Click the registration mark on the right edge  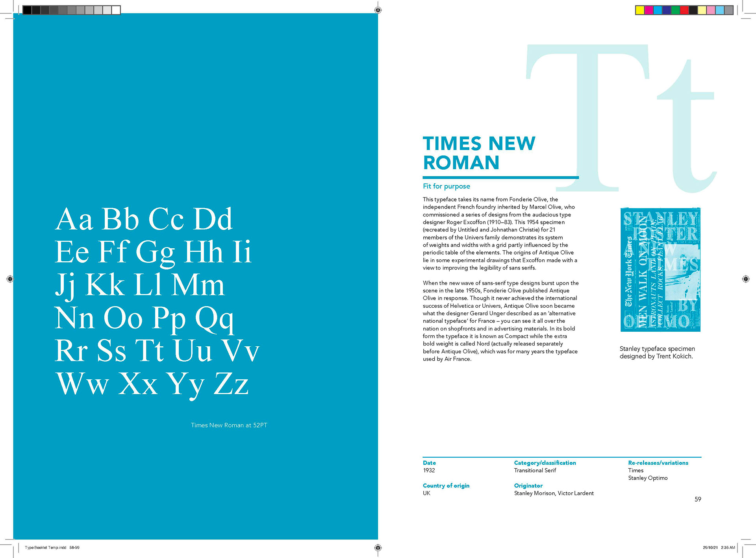click(746, 279)
